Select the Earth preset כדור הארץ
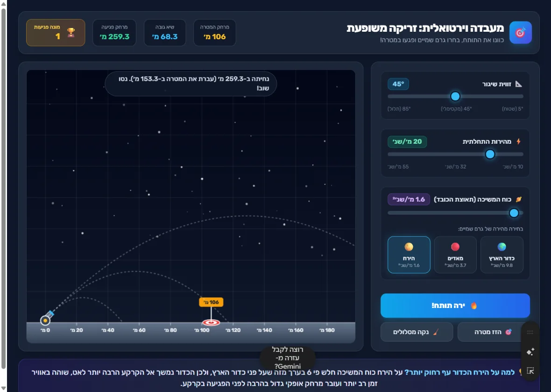551x392 pixels. tap(502, 255)
